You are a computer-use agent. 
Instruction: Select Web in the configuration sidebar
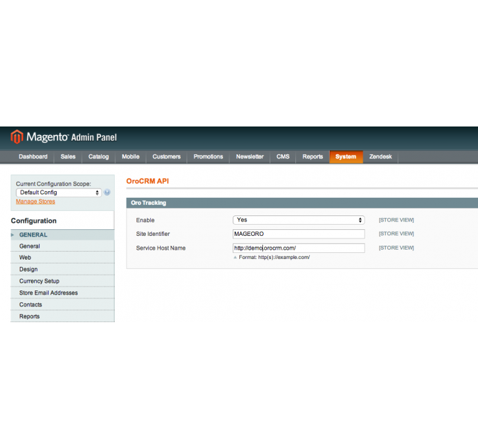(x=63, y=258)
